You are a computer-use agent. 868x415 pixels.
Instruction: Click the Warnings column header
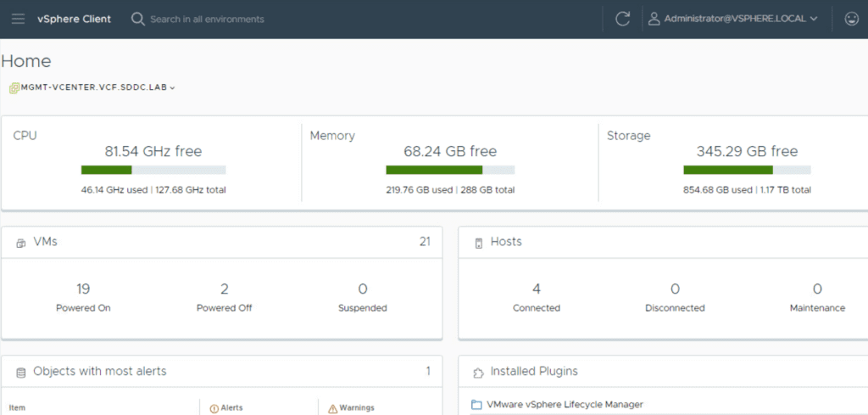click(357, 408)
